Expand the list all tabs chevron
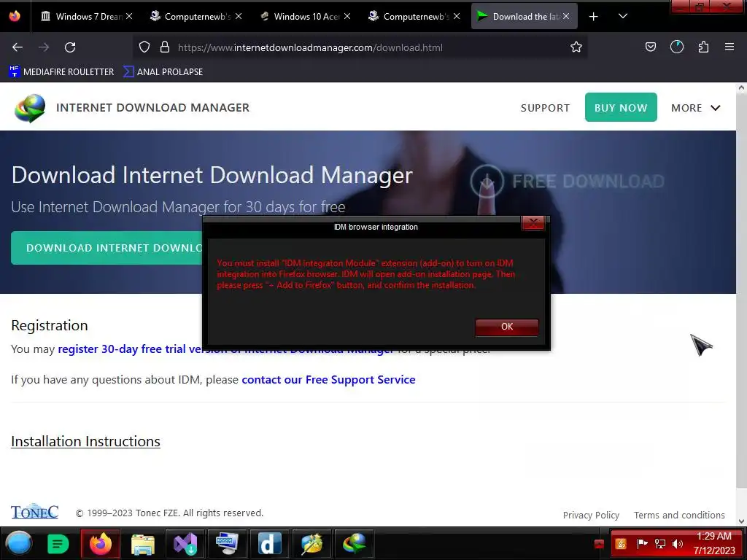This screenshot has height=560, width=747. [623, 16]
